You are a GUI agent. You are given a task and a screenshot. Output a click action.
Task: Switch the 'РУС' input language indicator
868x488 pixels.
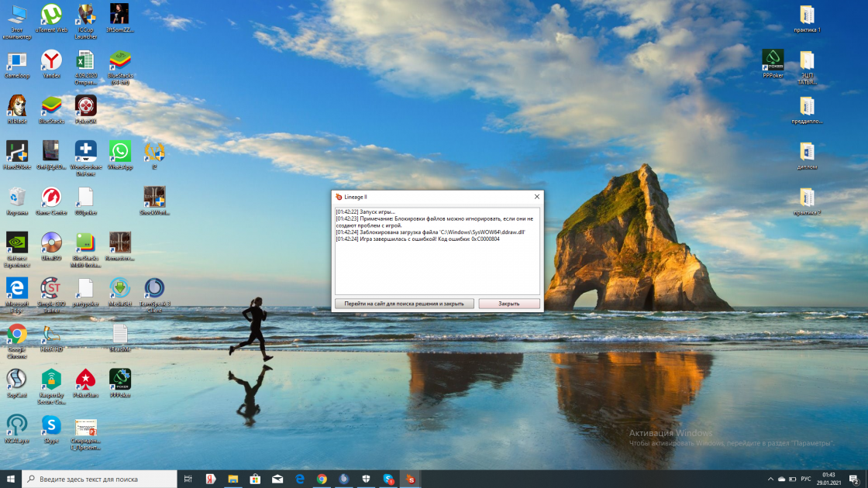click(x=806, y=479)
